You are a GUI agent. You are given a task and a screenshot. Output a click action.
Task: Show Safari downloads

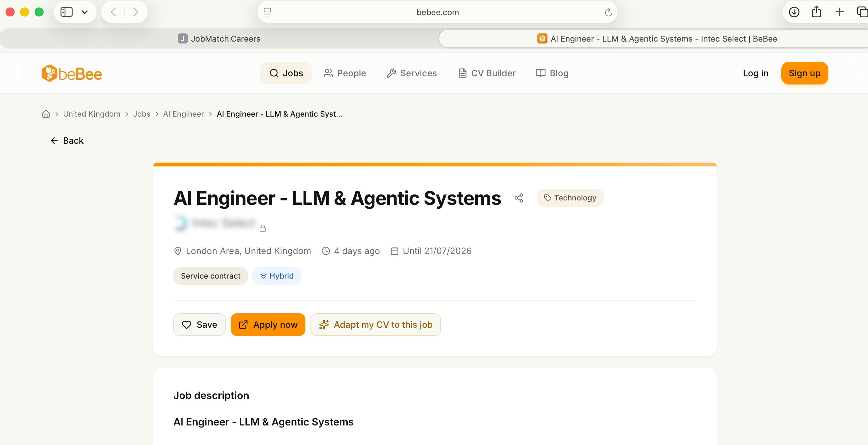794,12
